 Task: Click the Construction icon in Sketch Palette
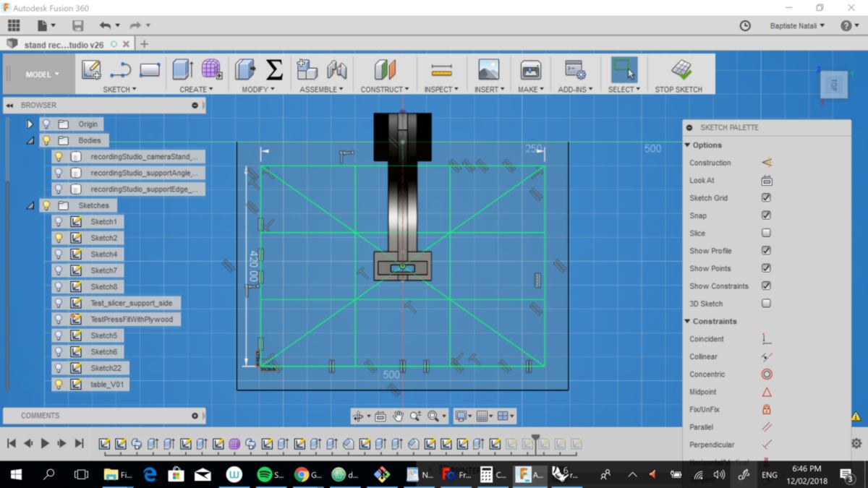coord(767,163)
